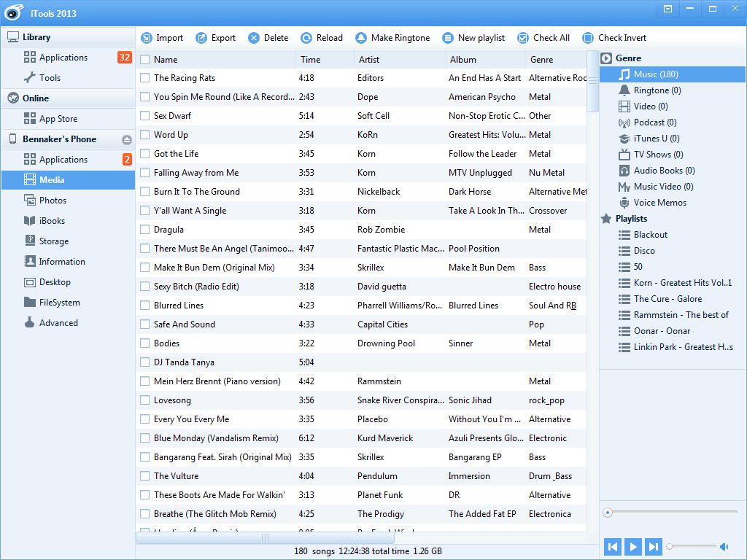Collapse the Genre section
Screen dimensions: 747x560
[605, 58]
